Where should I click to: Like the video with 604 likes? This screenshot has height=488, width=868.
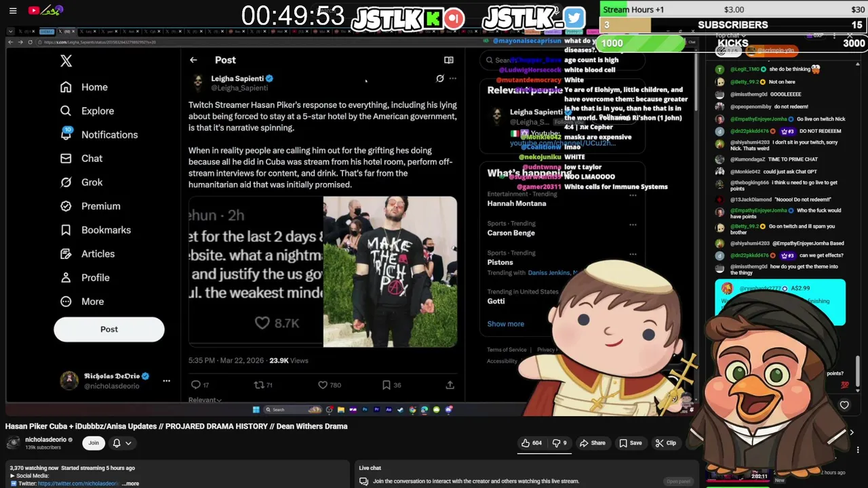[531, 443]
